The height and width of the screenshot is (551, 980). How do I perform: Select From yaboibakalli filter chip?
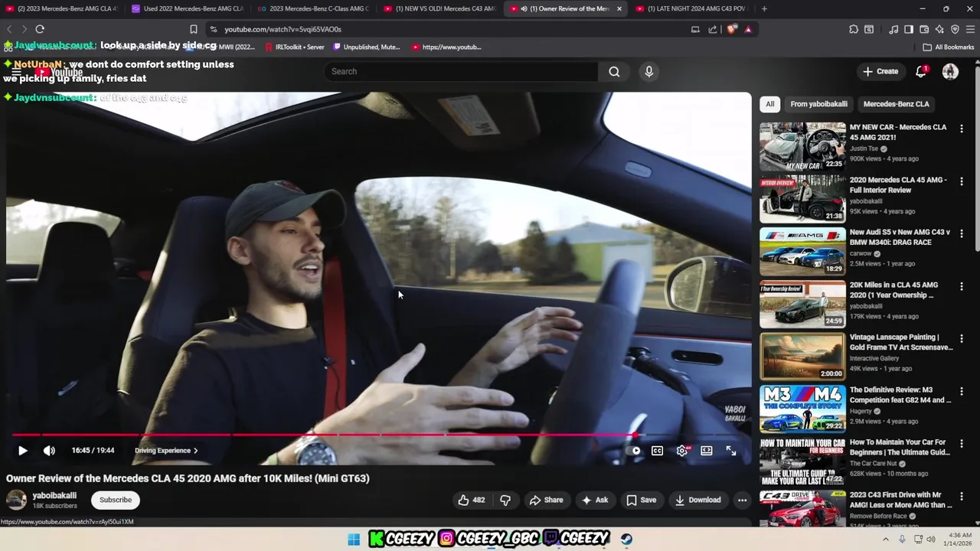click(x=818, y=104)
